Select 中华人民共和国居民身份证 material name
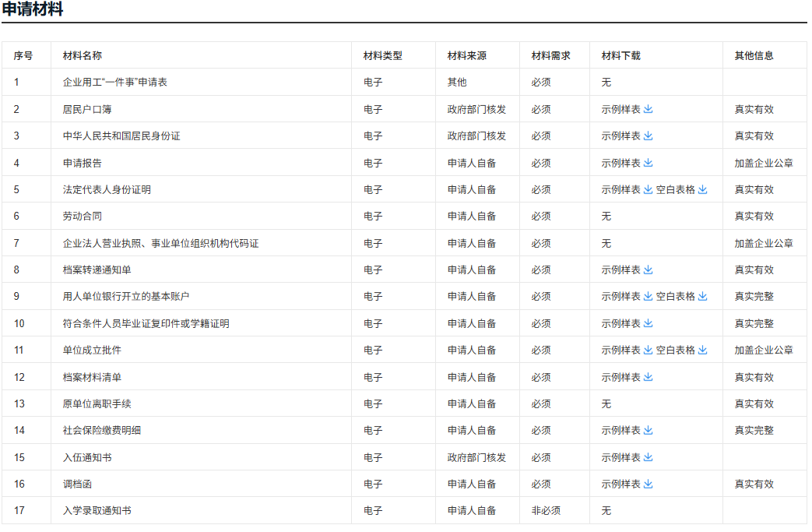The height and width of the screenshot is (532, 812). pyautogui.click(x=121, y=136)
